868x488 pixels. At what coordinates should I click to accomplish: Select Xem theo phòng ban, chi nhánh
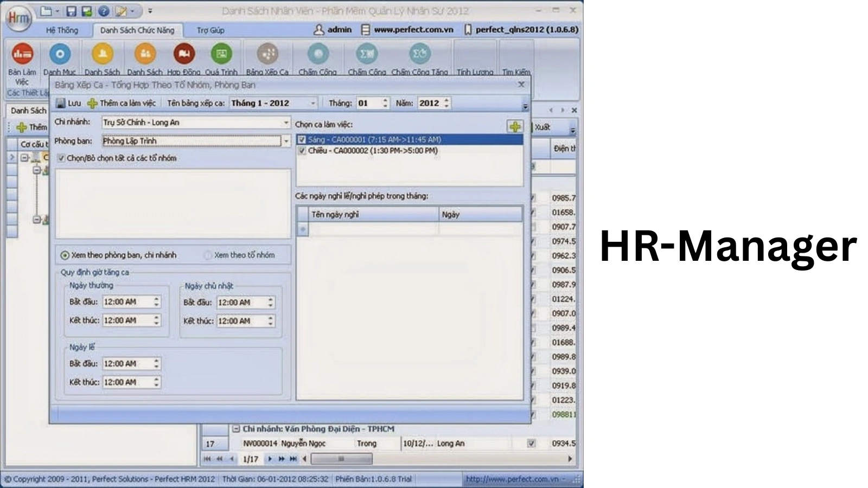65,255
